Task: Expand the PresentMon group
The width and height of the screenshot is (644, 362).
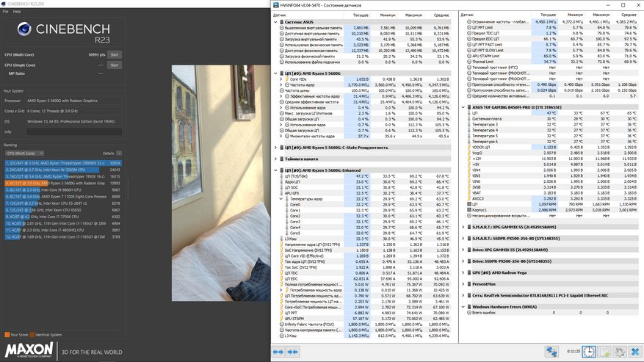Action: tap(463, 284)
